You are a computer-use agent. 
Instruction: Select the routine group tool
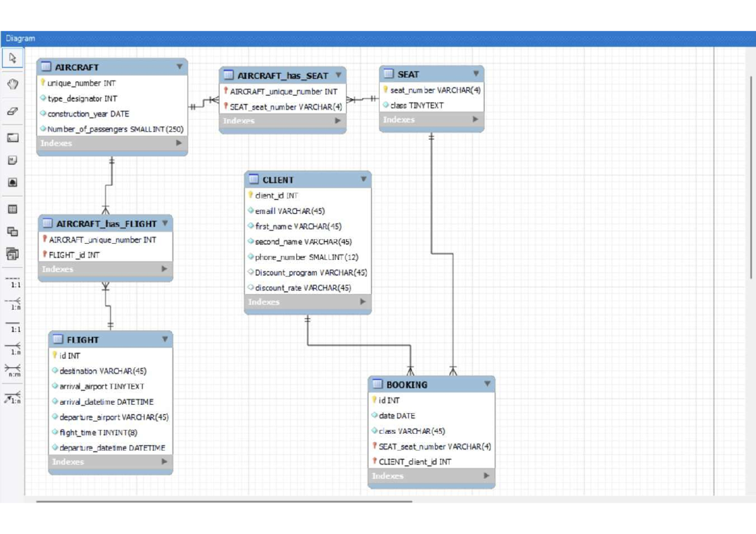[x=12, y=254]
